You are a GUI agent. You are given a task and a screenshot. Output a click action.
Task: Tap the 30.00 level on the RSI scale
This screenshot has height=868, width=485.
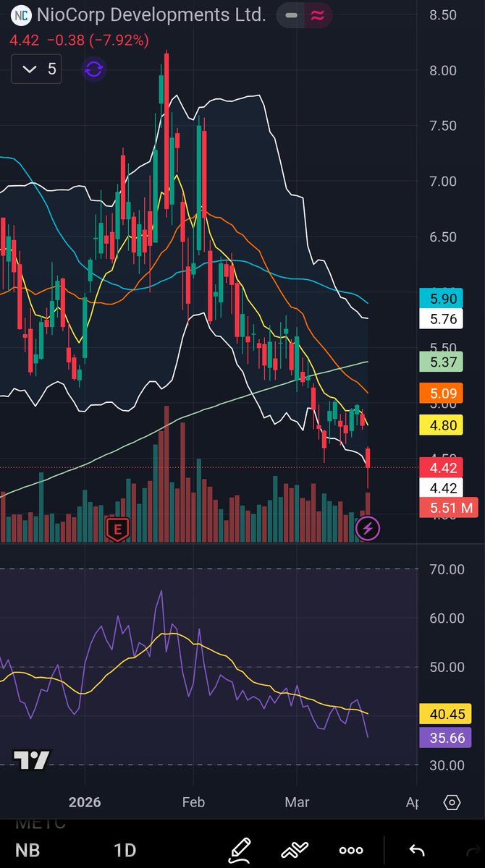point(446,765)
